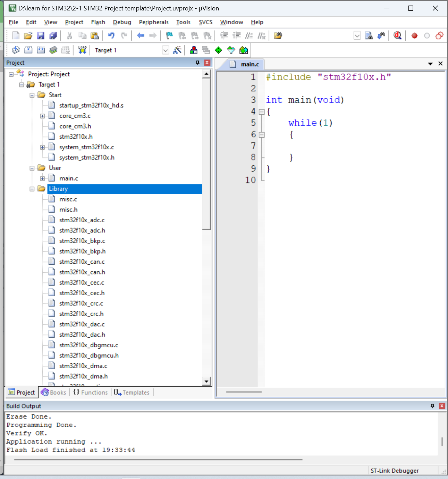Indent selected lines with the indent icon

(224, 35)
